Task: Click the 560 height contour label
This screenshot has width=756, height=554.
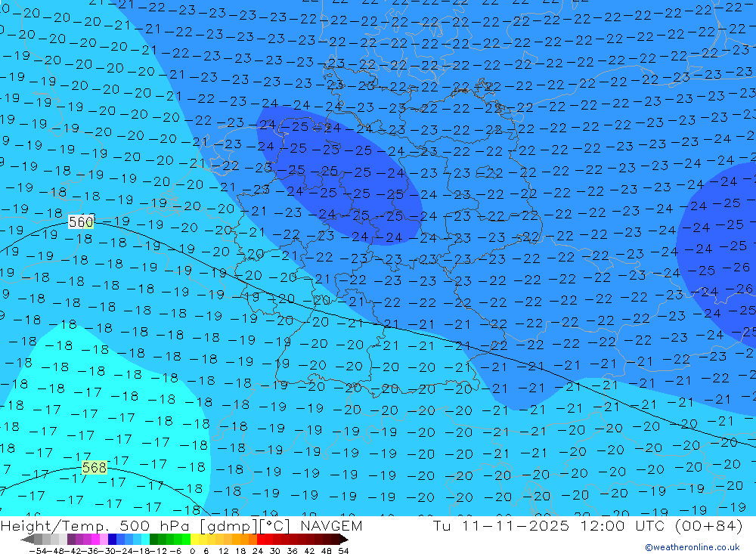Action: (81, 221)
